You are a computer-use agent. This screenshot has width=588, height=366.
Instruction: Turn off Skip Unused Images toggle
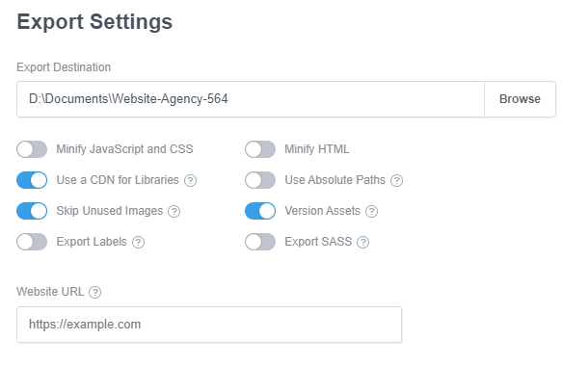(x=32, y=211)
